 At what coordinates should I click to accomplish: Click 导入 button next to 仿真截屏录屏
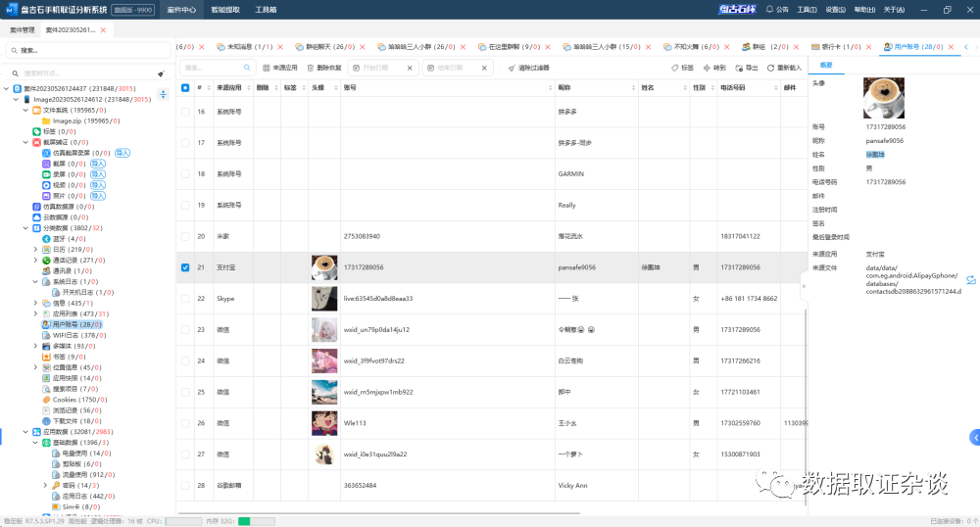(x=122, y=153)
